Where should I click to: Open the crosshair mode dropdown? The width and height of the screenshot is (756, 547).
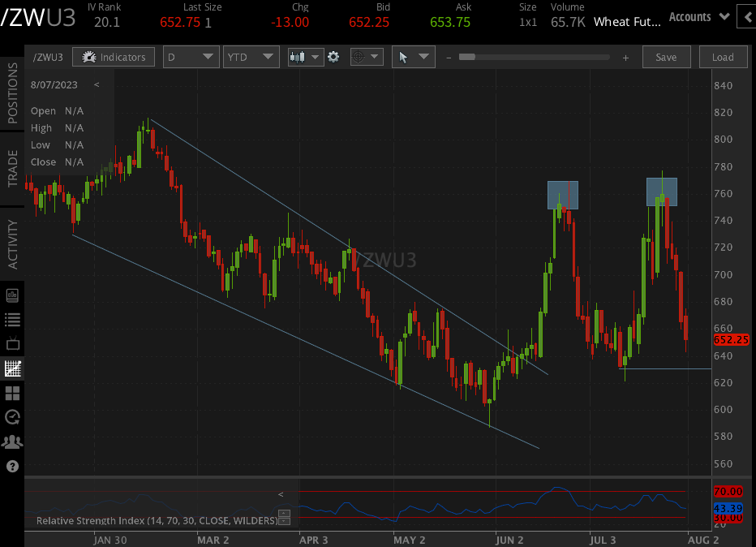click(367, 57)
